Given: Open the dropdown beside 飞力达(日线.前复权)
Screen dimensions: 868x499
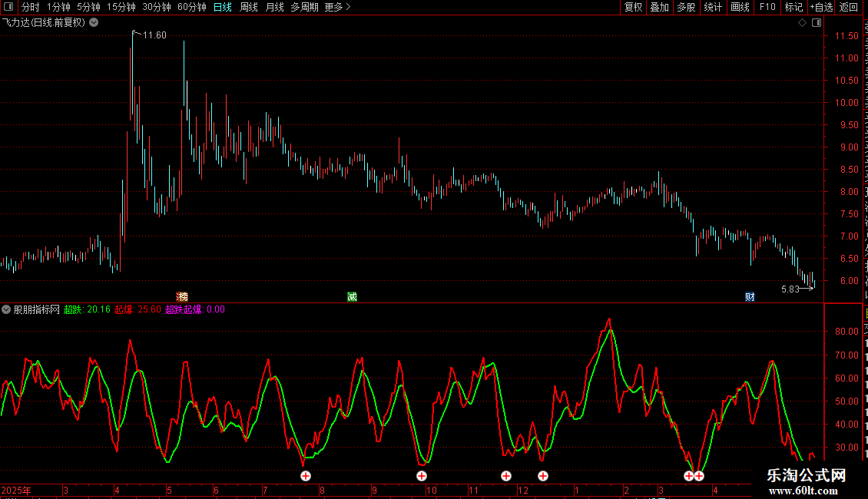Looking at the screenshot, I should point(94,23).
